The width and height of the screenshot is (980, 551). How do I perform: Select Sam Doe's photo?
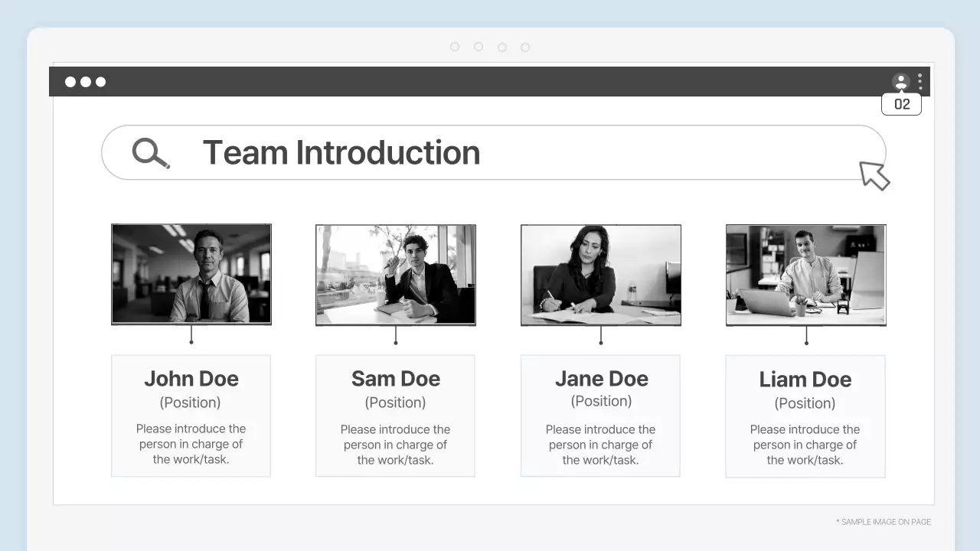tap(396, 274)
